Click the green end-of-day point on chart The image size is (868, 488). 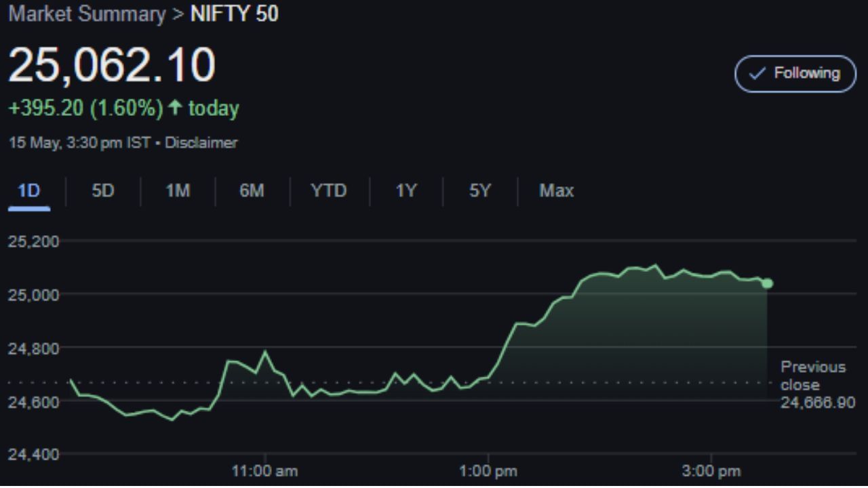click(x=767, y=283)
